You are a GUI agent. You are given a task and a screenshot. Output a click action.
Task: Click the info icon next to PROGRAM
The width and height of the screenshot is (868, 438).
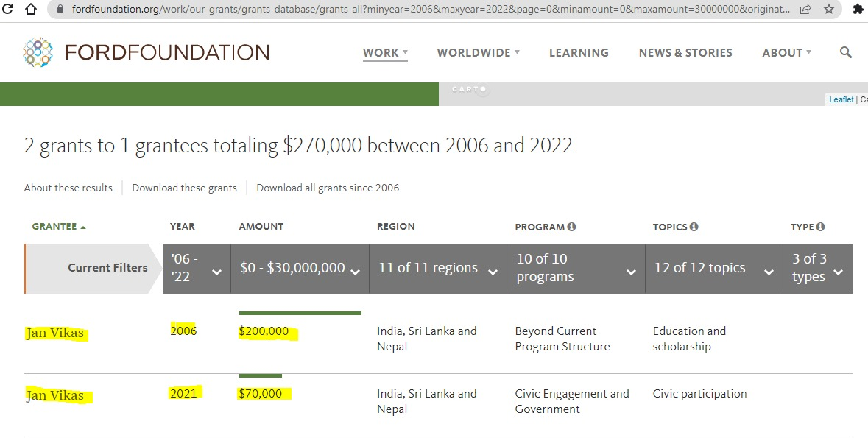point(571,227)
